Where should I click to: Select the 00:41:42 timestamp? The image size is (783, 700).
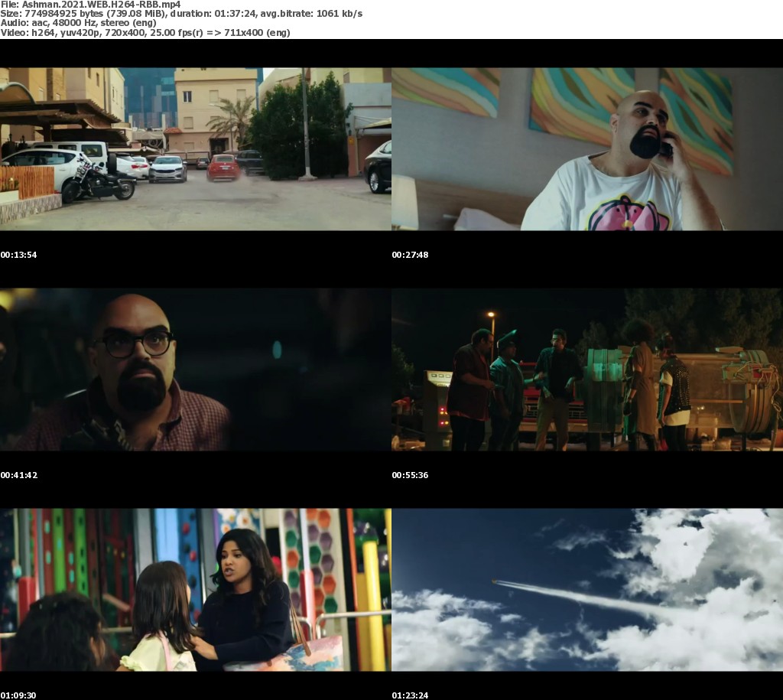coord(18,475)
